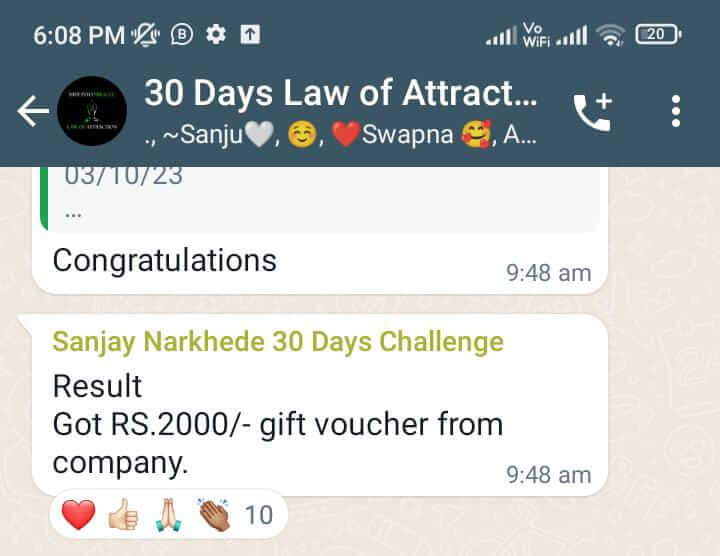Tap the thumbs up reaction emoji
720x556 pixels.
click(123, 514)
